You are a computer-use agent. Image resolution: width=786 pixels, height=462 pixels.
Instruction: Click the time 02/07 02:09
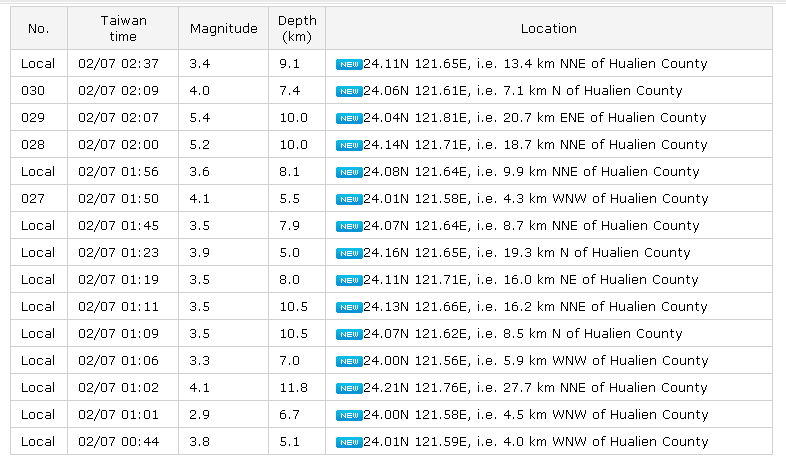(118, 91)
